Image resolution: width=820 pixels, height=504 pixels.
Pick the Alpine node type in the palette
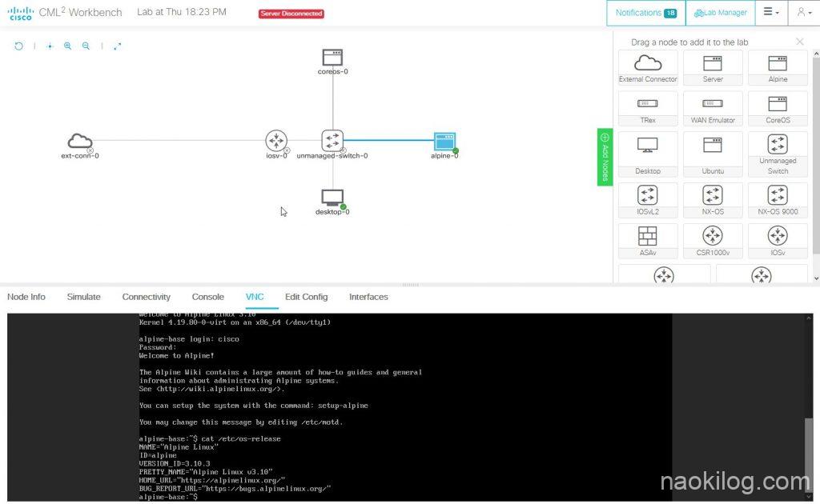(x=778, y=68)
